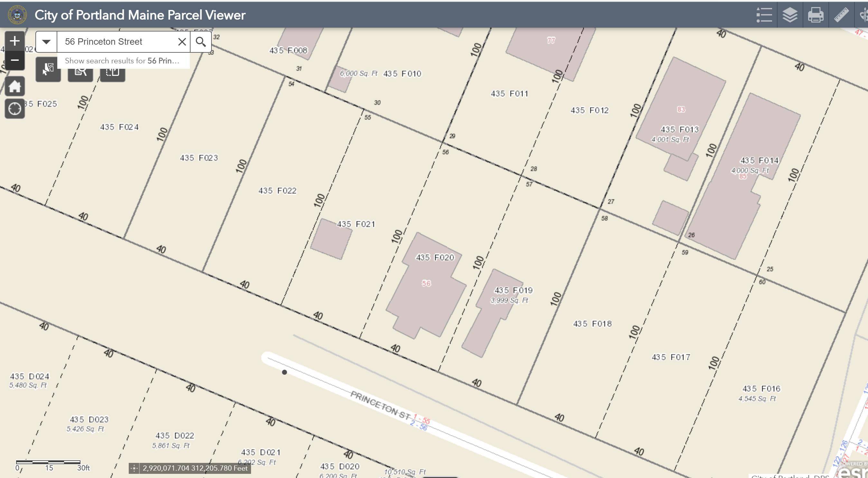Activate the My Location crosshair button
This screenshot has width=868, height=478.
point(14,109)
